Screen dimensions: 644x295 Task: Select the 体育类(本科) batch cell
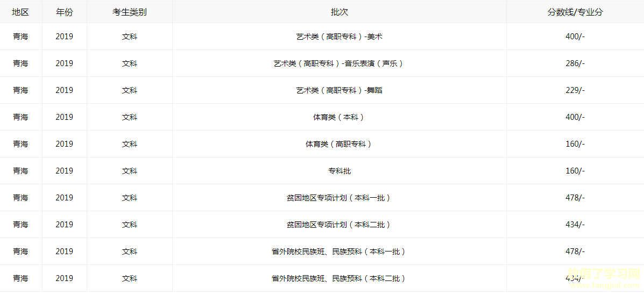coord(339,117)
